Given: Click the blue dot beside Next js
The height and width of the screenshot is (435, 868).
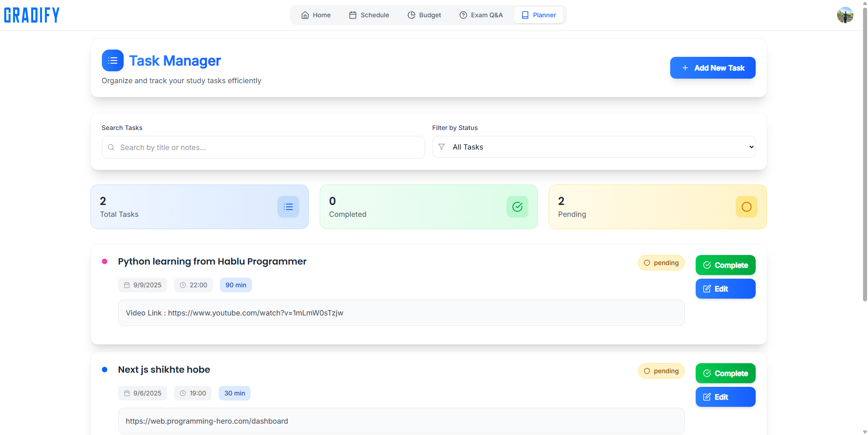Looking at the screenshot, I should 105,370.
